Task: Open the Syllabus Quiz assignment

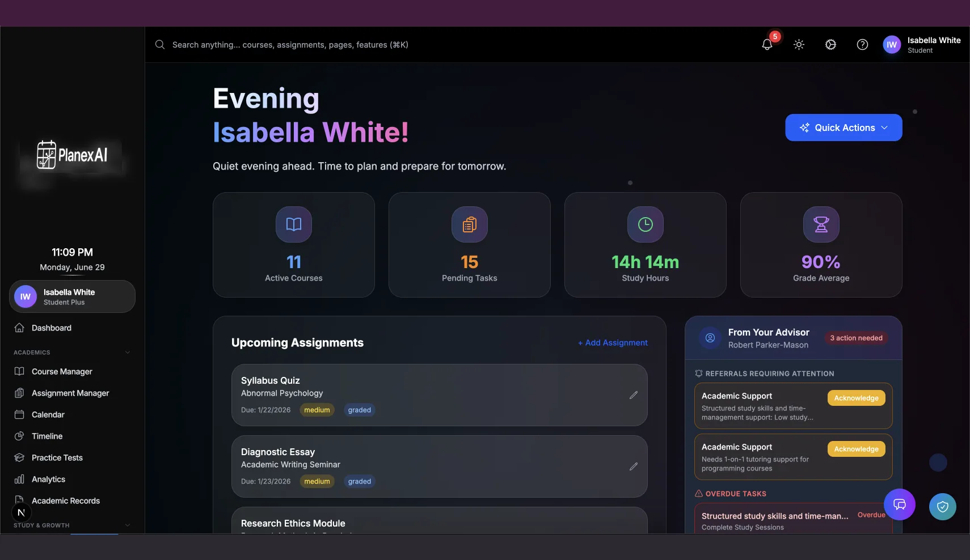Action: 440,395
